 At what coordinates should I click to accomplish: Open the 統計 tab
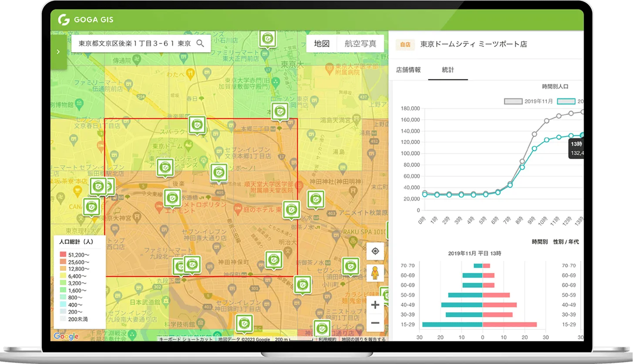[x=448, y=70]
